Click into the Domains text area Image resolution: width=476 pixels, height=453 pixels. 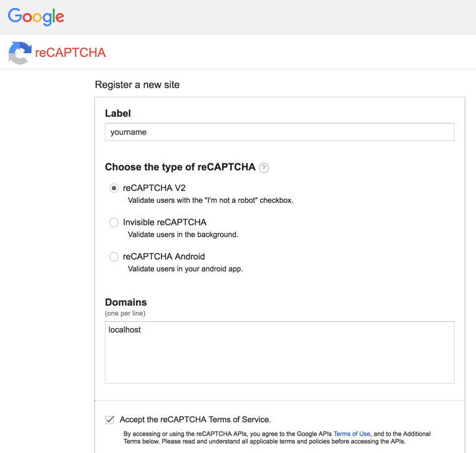[x=279, y=353]
